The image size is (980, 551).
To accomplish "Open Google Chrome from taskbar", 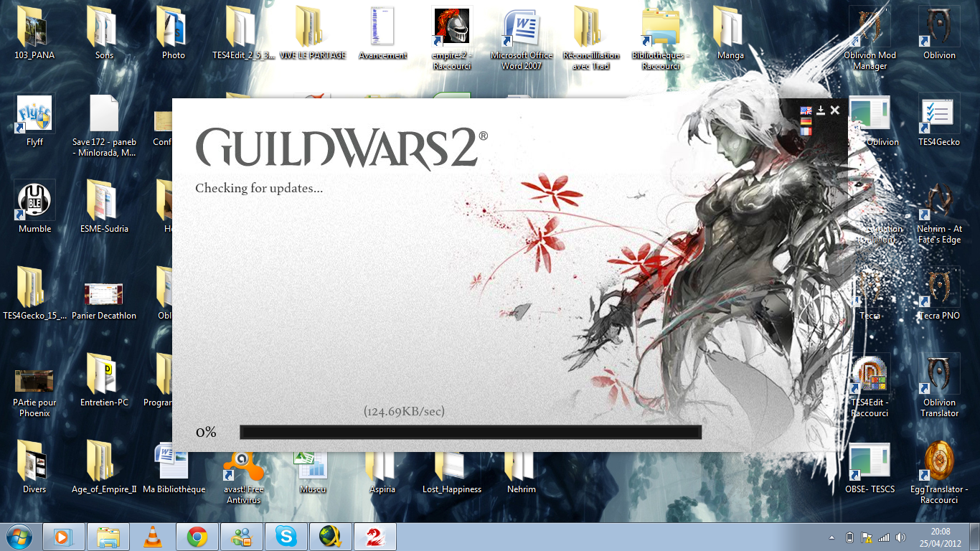I will pyautogui.click(x=197, y=537).
